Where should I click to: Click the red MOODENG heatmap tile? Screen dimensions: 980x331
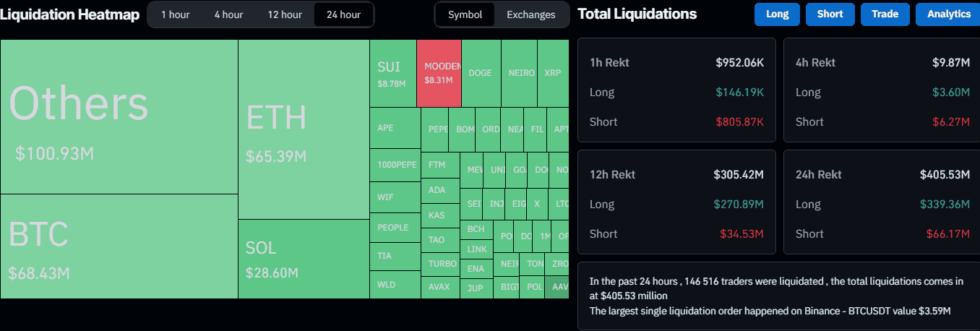439,73
